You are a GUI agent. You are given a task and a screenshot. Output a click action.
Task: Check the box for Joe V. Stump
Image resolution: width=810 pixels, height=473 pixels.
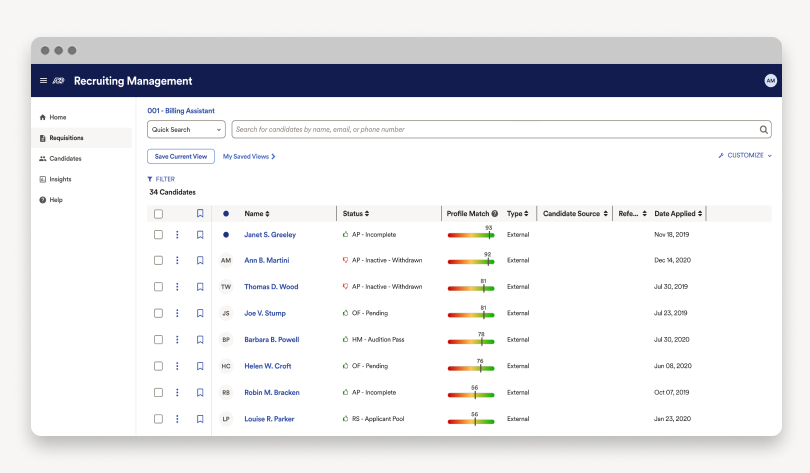159,313
